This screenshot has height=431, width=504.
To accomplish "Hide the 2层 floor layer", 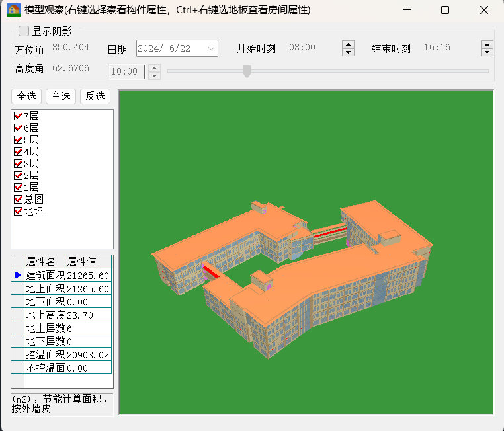I will point(19,175).
